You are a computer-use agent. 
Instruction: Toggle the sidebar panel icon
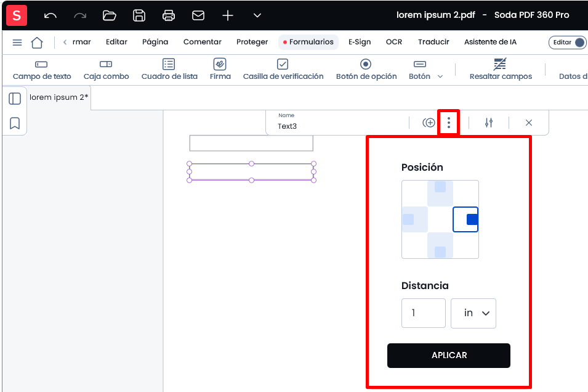[x=15, y=99]
